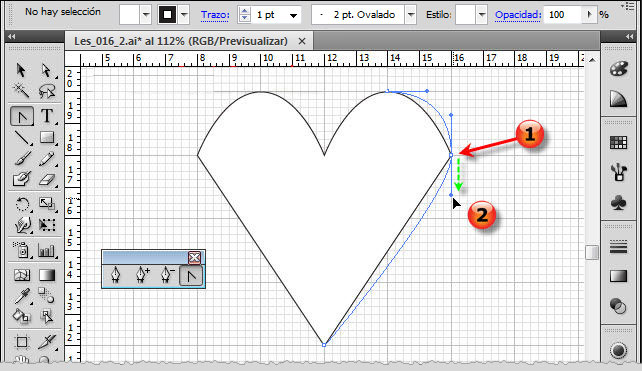Pick the Column Graph tool

pos(47,250)
